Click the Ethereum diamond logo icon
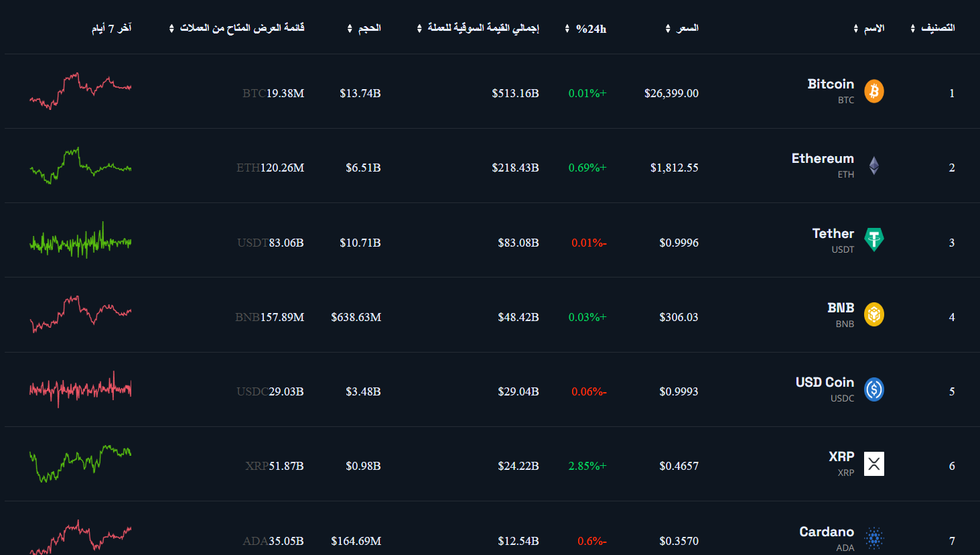 [873, 166]
